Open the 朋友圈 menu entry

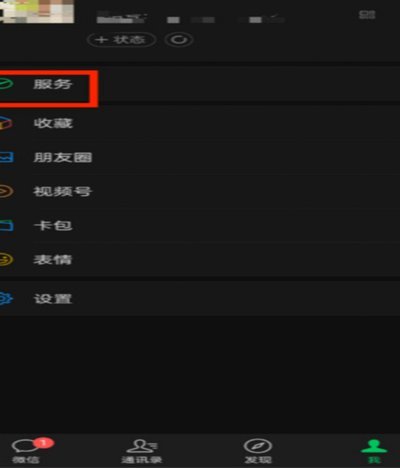200,157
